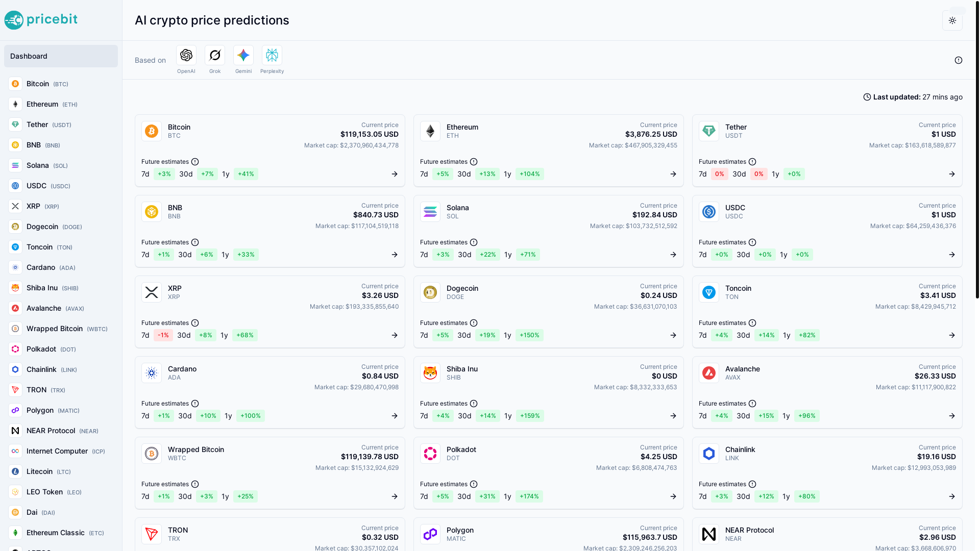
Task: Click the Polygon icon in sidebar
Action: (15, 410)
